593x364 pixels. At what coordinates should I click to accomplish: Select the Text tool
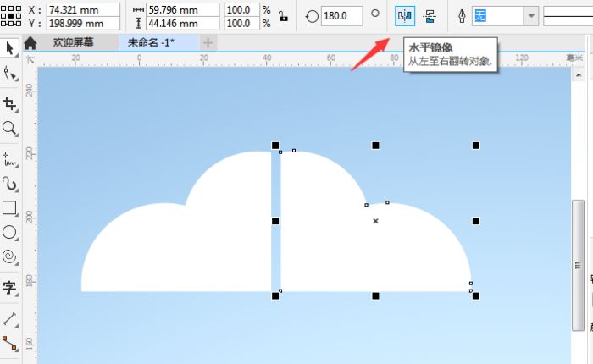tap(9, 288)
